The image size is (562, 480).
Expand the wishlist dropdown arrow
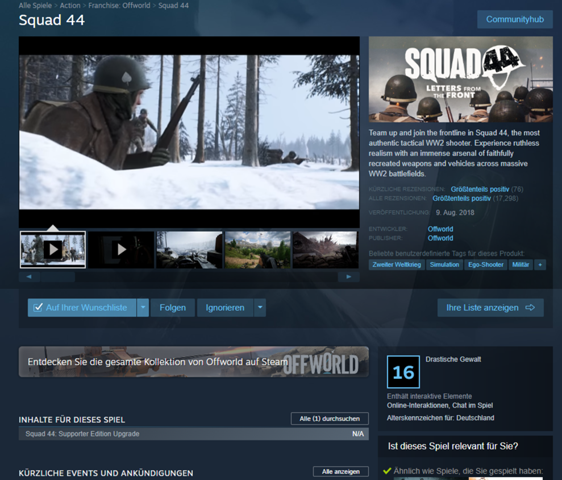point(143,308)
